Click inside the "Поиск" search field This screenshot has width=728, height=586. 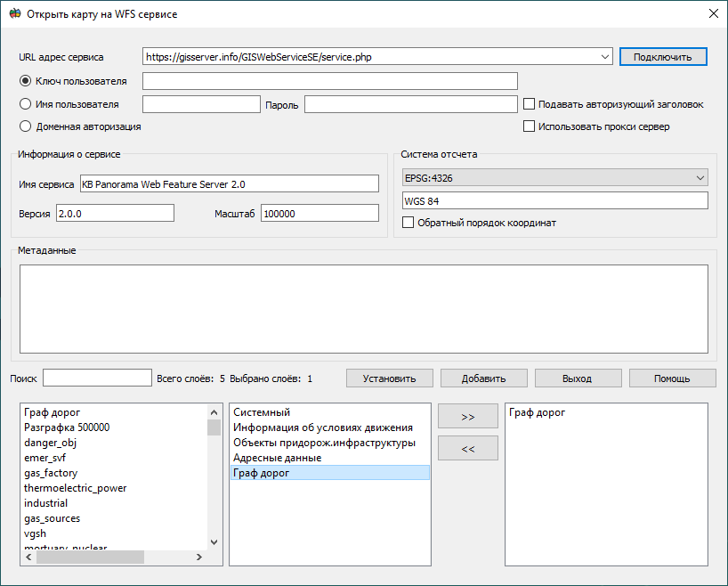coord(98,378)
